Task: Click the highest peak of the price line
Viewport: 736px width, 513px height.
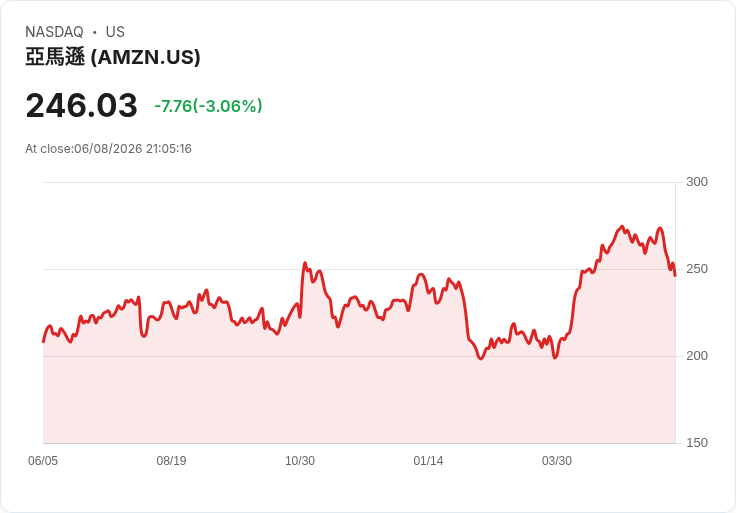Action: [x=622, y=227]
